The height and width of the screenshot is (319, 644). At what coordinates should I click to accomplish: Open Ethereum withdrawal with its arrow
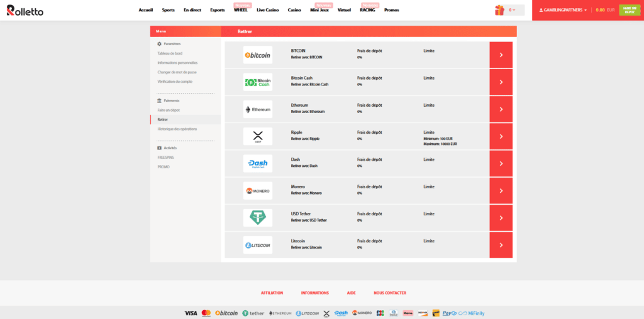click(501, 109)
